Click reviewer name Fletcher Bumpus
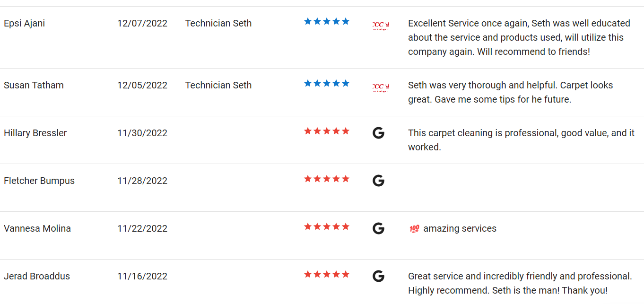 point(39,181)
